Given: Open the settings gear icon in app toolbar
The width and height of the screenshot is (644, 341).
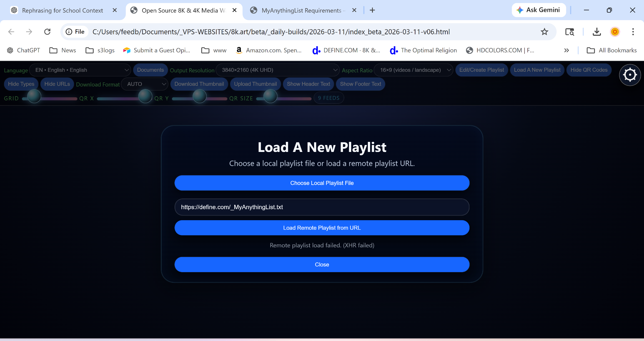Looking at the screenshot, I should coord(630,75).
